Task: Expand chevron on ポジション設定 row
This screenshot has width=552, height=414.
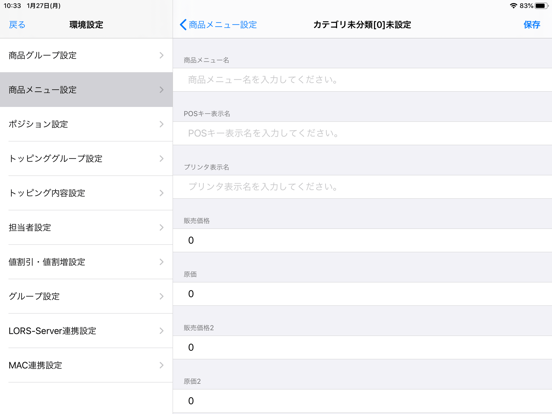Action: tap(161, 124)
